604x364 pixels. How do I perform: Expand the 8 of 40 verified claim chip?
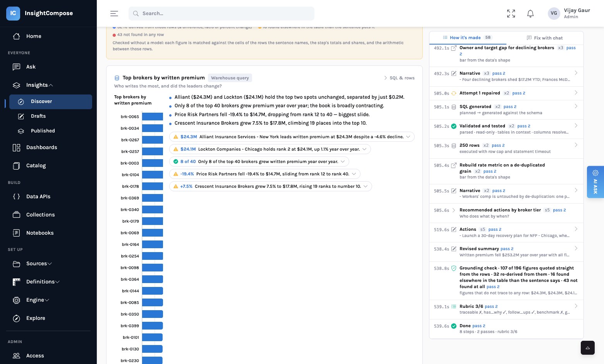[259, 161]
